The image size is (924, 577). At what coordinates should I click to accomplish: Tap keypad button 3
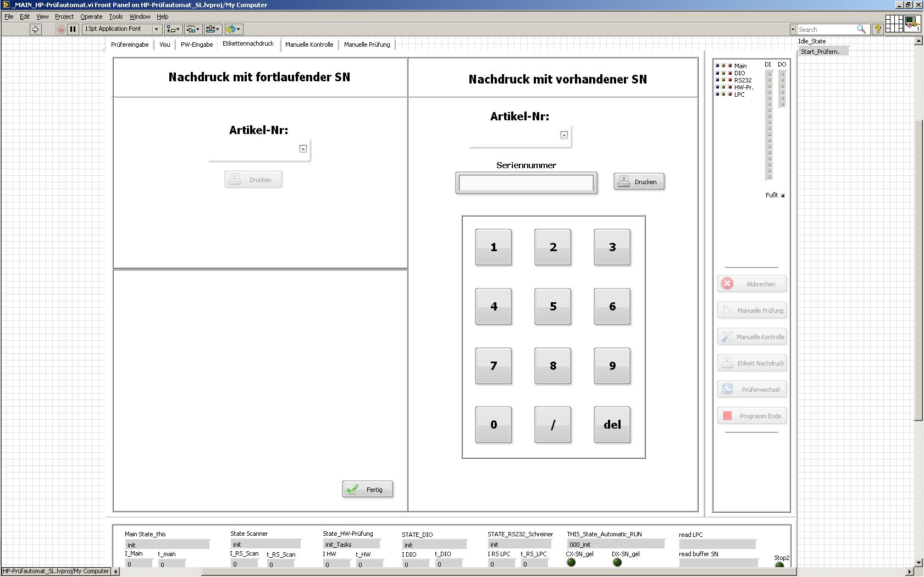point(612,247)
